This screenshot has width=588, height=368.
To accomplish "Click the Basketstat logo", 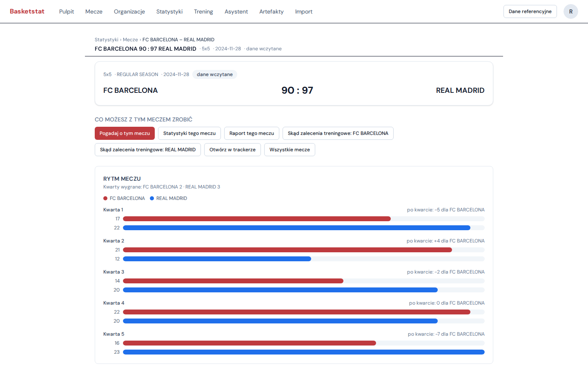I will [27, 11].
